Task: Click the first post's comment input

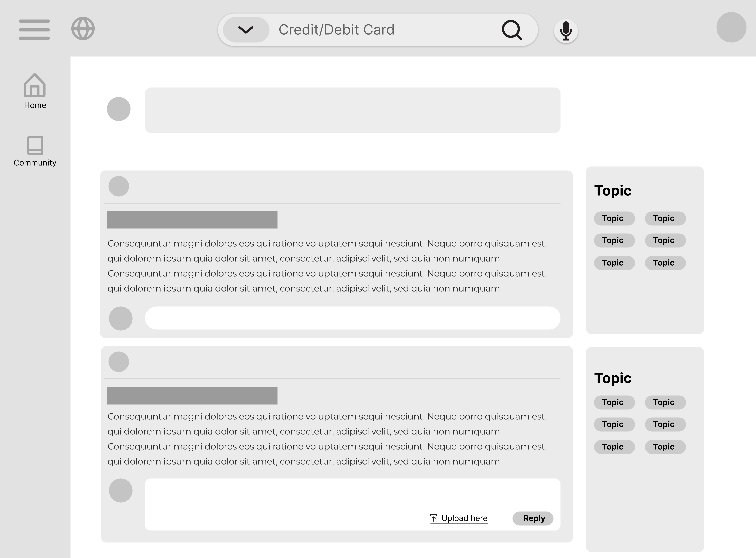Action: 352,318
